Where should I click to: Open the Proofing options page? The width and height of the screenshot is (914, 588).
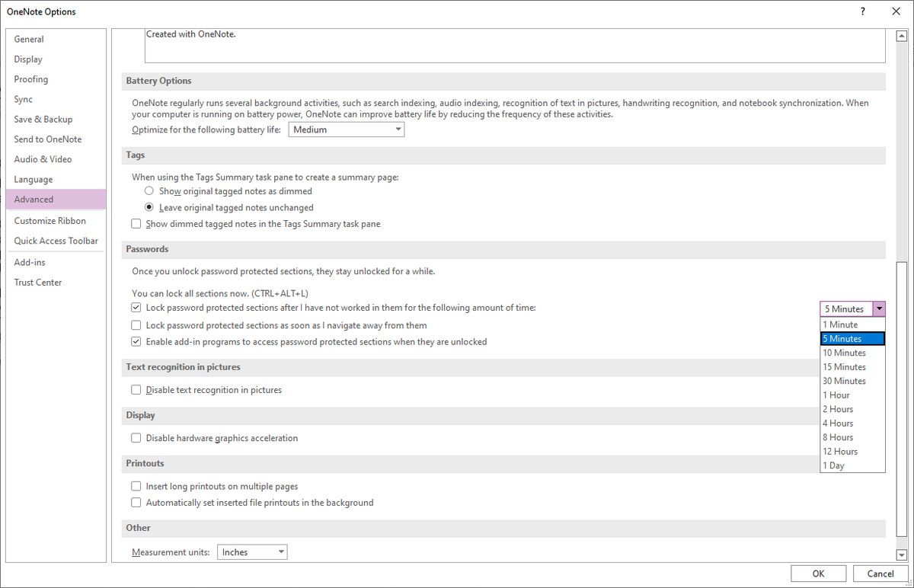(31, 79)
